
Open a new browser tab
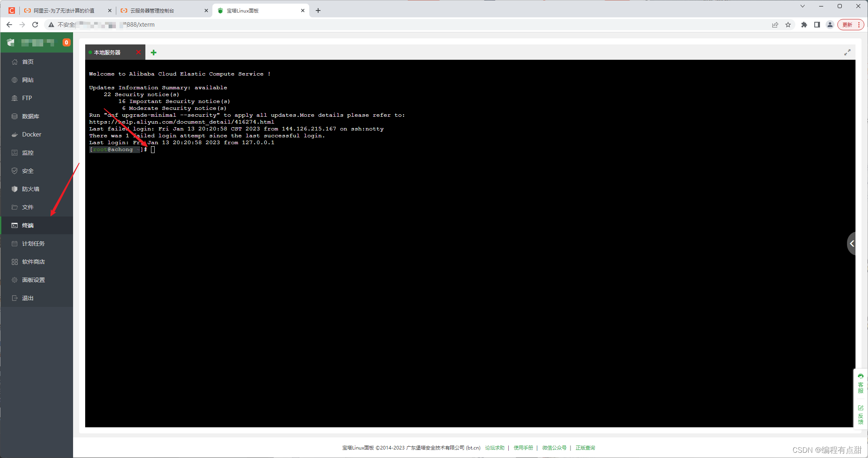tap(318, 11)
